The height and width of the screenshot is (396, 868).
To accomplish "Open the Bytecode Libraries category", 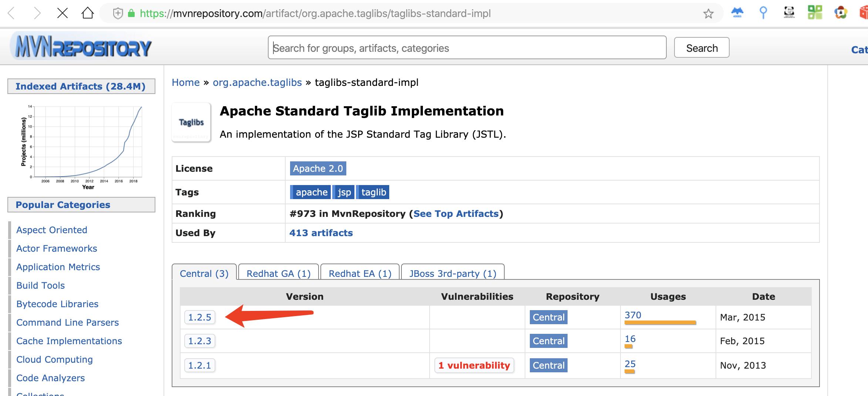I will click(57, 304).
